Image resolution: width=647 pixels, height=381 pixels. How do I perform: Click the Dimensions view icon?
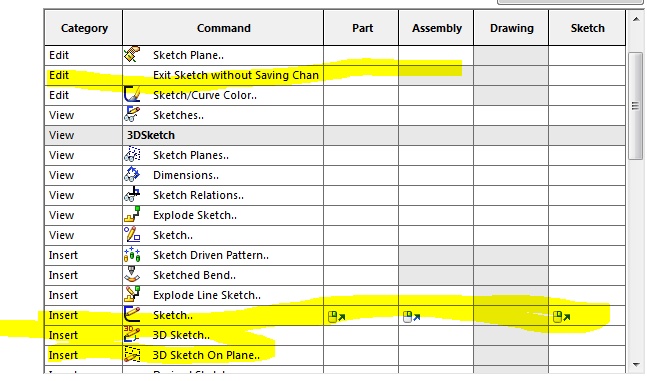pyautogui.click(x=132, y=175)
